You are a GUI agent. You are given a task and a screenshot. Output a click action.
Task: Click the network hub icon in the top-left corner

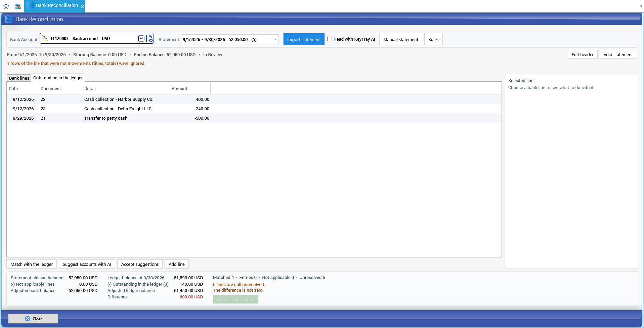pos(6,6)
